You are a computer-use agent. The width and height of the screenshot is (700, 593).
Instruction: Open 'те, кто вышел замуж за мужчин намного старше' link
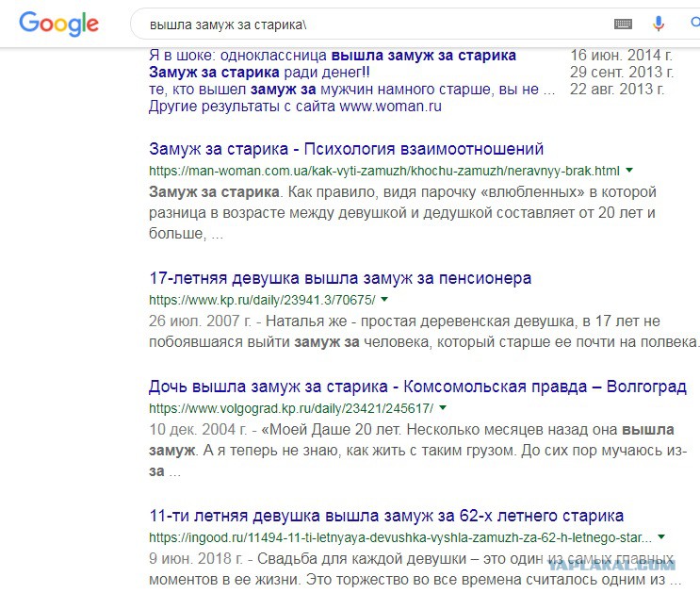(351, 90)
